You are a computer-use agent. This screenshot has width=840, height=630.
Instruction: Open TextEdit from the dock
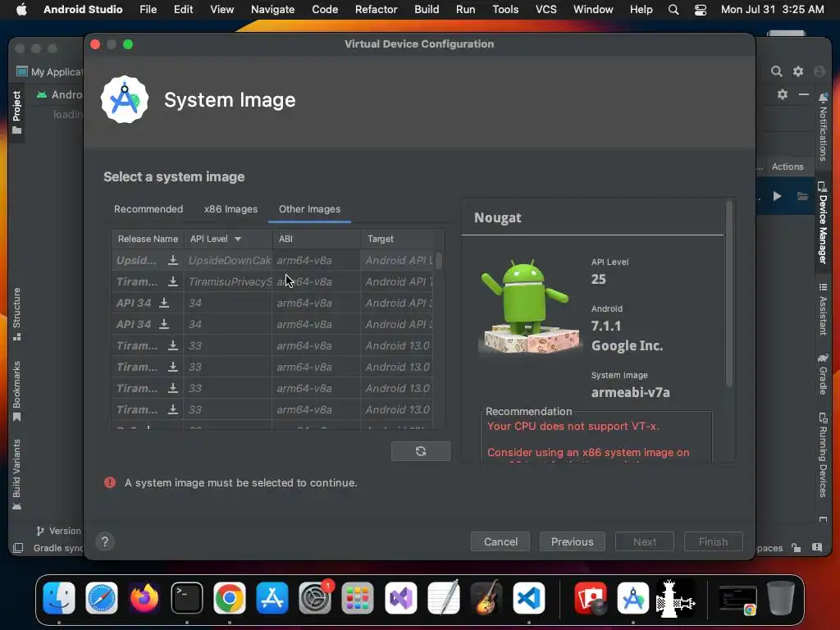444,598
